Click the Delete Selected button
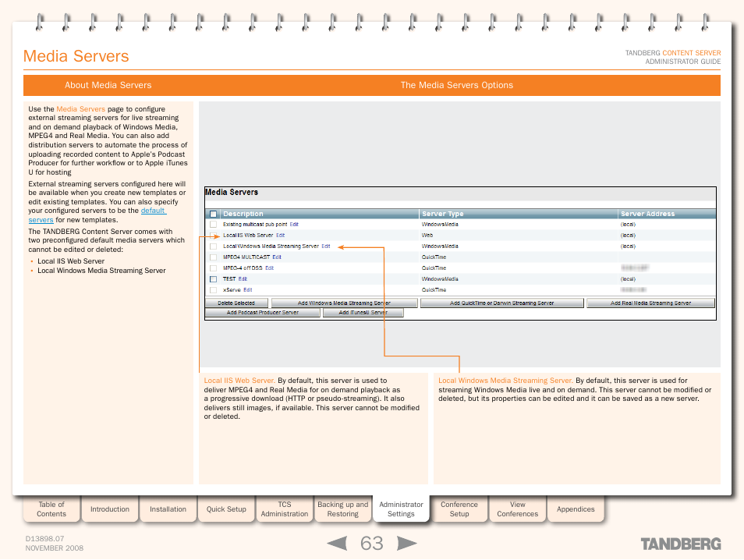The image size is (744, 560). 236,303
